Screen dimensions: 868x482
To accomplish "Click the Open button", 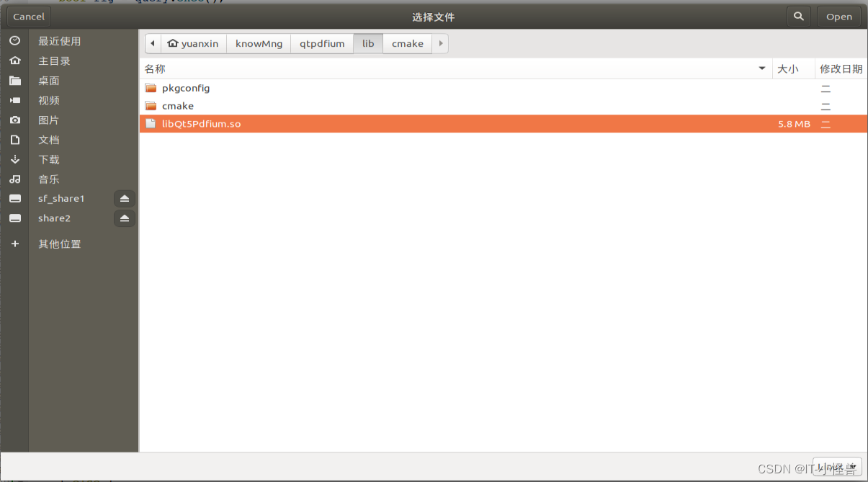I will pyautogui.click(x=838, y=16).
